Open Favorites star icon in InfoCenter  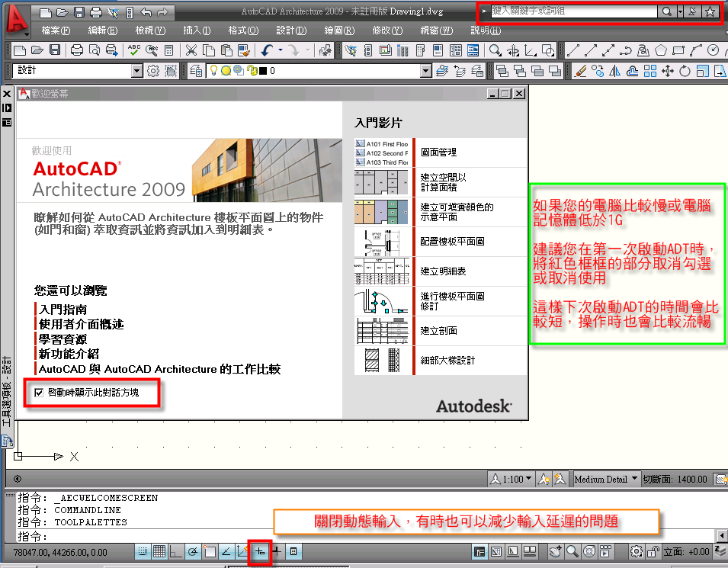(x=710, y=11)
